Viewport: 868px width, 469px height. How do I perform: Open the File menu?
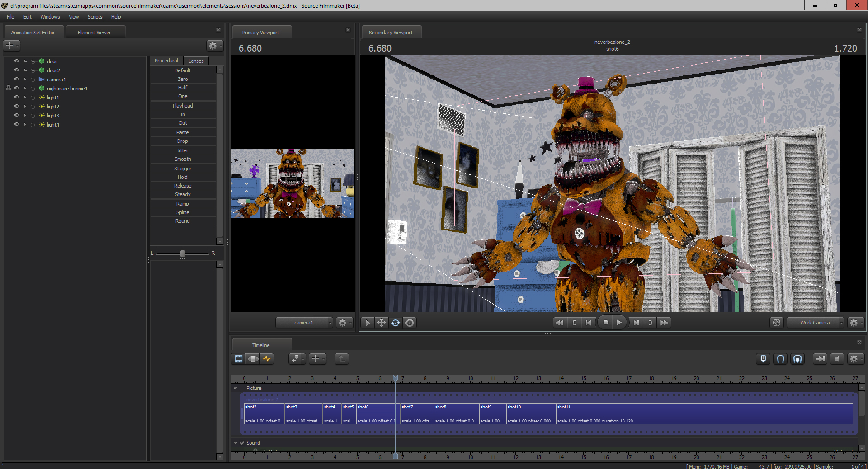tap(10, 17)
